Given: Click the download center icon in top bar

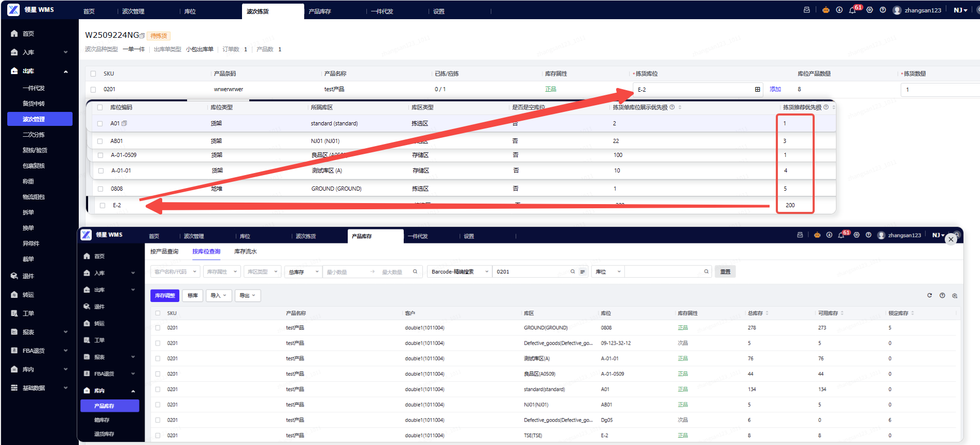Looking at the screenshot, I should 839,10.
